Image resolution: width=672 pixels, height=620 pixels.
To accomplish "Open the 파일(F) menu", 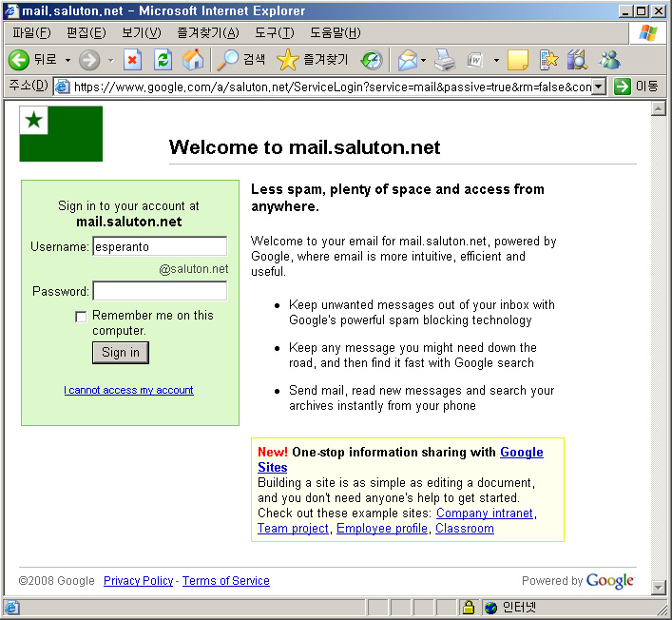I will pyautogui.click(x=31, y=32).
